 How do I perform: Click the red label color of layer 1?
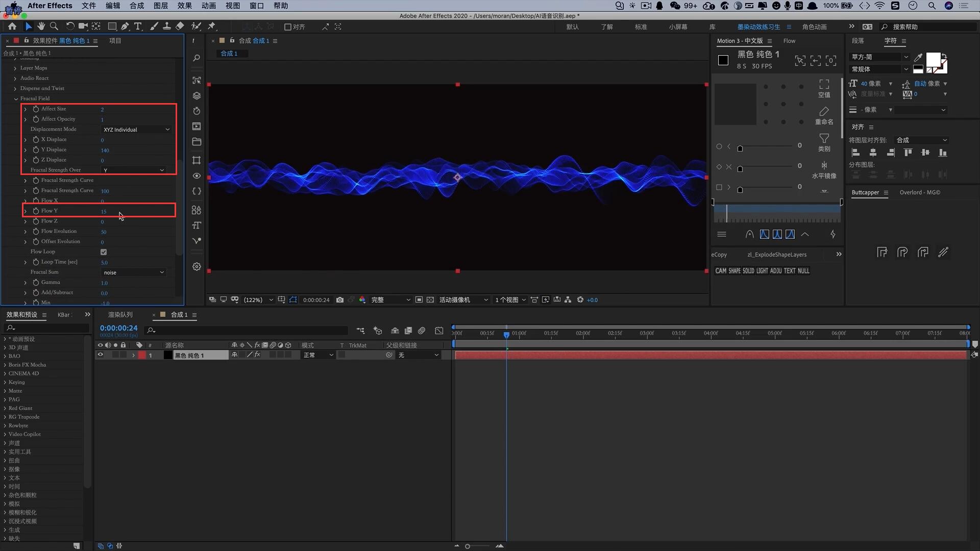tap(142, 355)
